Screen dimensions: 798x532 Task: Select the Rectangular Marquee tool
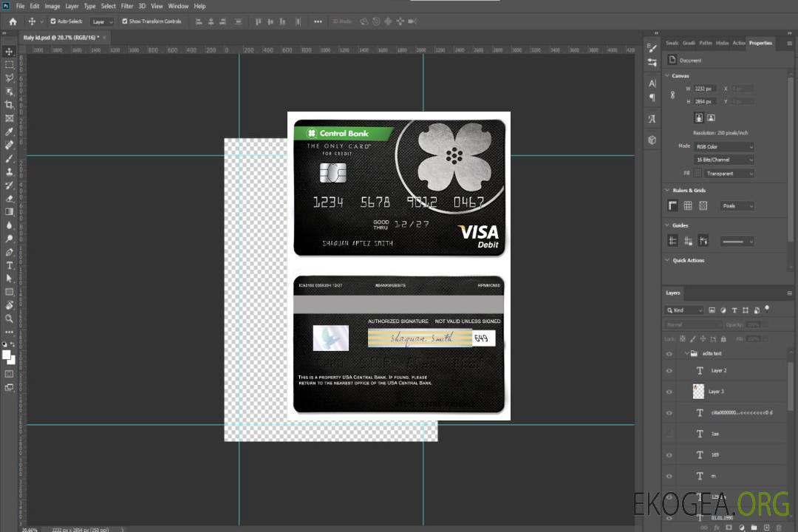9,65
